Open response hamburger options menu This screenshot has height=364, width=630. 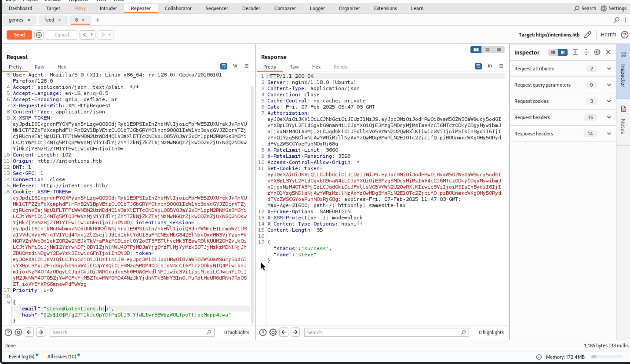[x=501, y=66]
